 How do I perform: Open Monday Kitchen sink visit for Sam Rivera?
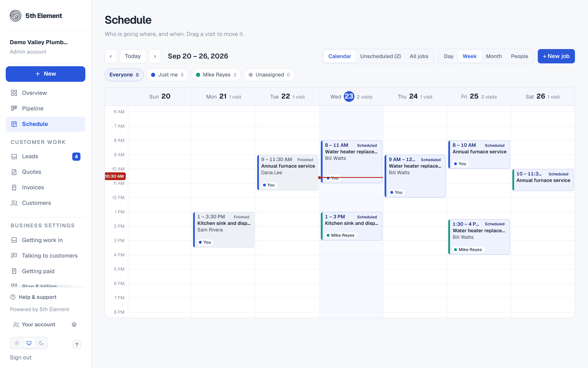[224, 230]
